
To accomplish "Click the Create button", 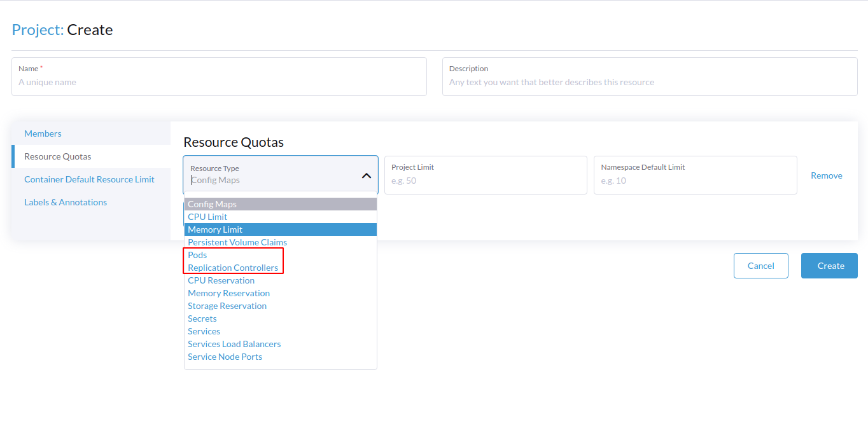I will [829, 266].
